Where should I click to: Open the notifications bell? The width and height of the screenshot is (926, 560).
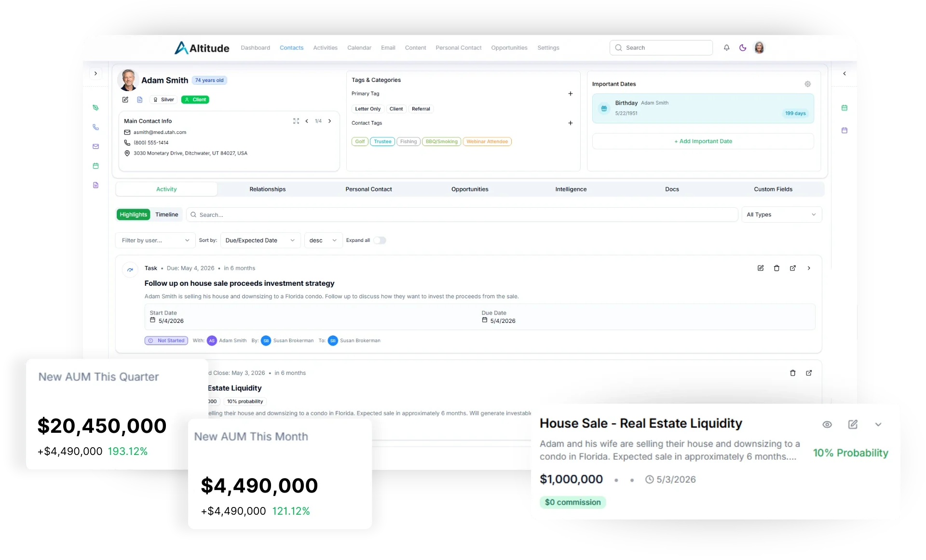pyautogui.click(x=727, y=48)
